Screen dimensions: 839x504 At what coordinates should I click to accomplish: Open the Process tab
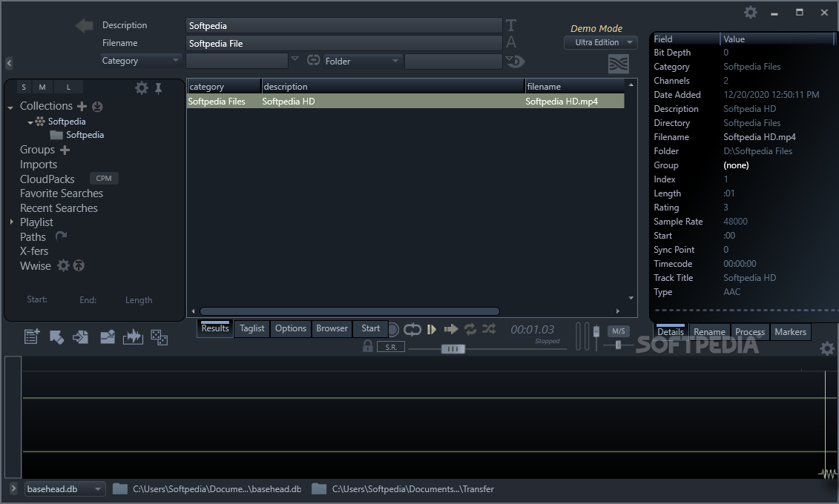pos(750,332)
